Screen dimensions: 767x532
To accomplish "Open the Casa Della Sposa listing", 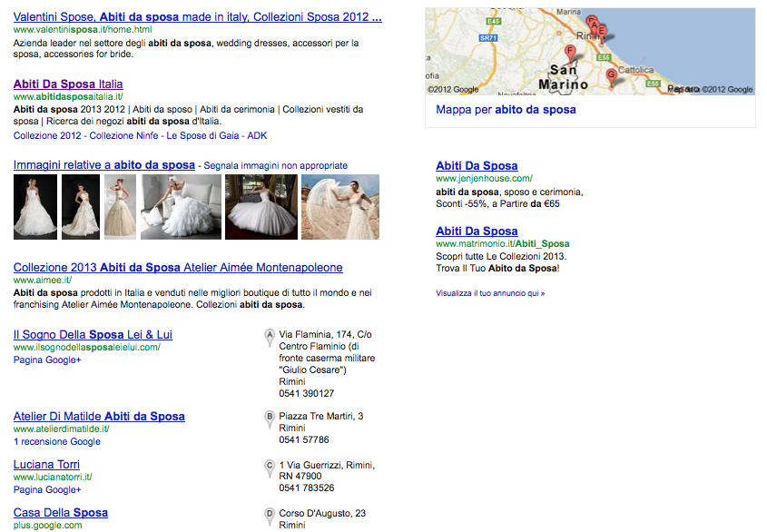I will pyautogui.click(x=61, y=512).
